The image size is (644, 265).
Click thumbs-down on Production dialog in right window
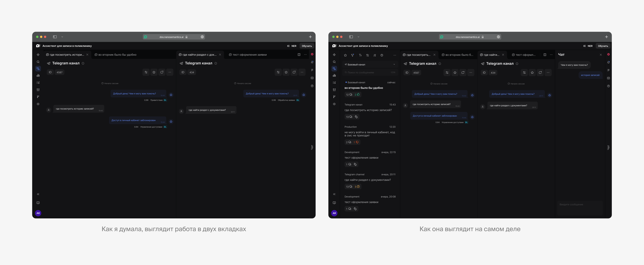[x=356, y=142]
